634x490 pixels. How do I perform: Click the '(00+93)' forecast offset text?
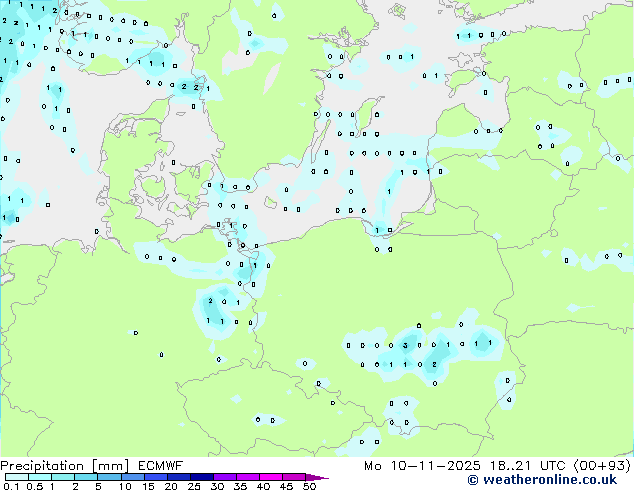[x=602, y=466]
